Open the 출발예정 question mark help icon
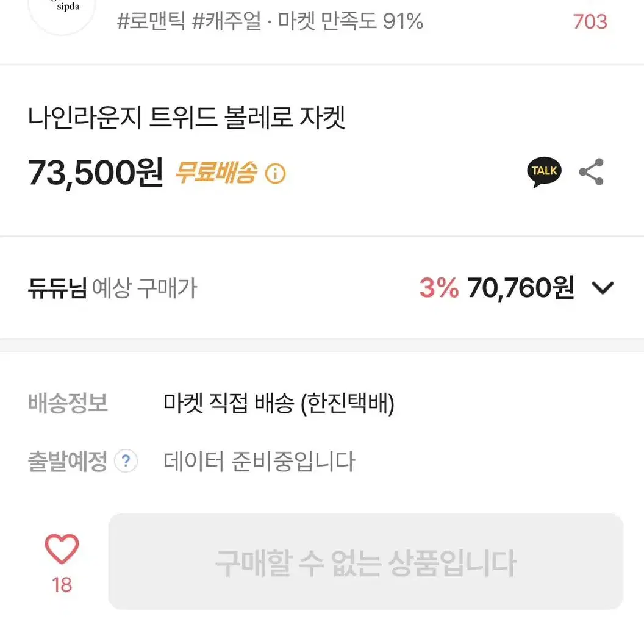Viewport: 644px width, 644px height. 126,461
